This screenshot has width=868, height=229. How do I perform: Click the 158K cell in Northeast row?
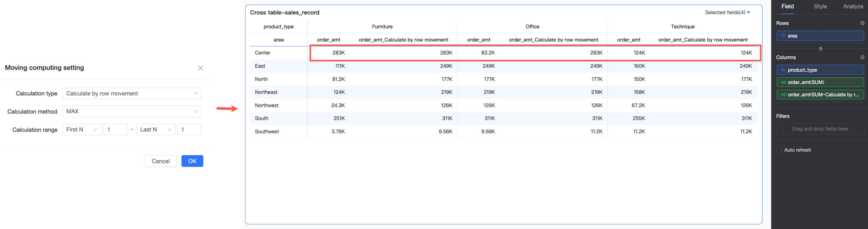[639, 92]
